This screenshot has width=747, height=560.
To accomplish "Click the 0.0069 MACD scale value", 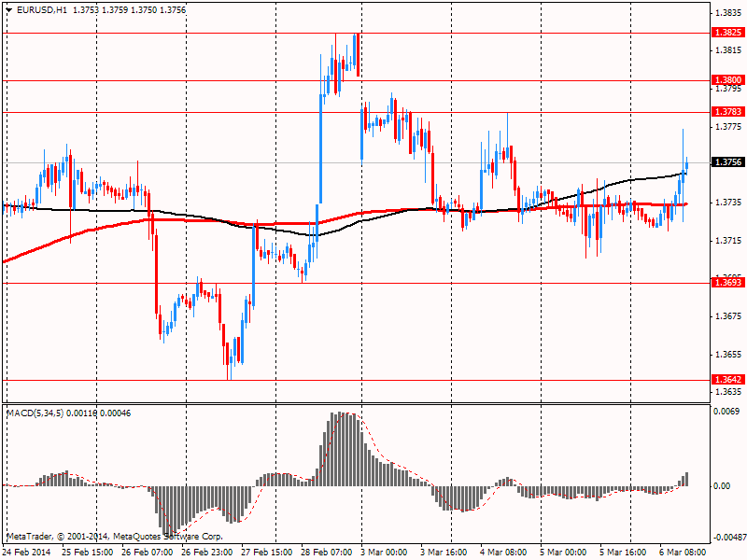I will coord(726,412).
